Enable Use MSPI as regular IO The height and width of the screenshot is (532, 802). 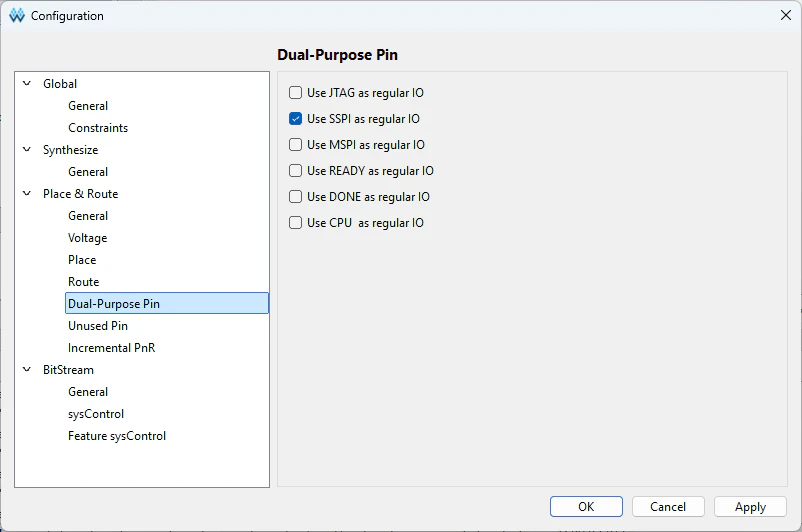coord(295,145)
